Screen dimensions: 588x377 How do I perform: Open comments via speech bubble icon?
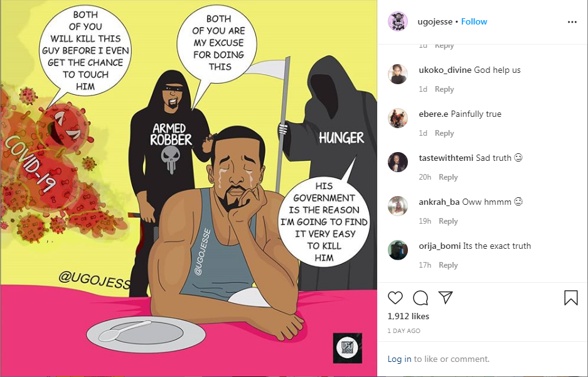coord(420,298)
